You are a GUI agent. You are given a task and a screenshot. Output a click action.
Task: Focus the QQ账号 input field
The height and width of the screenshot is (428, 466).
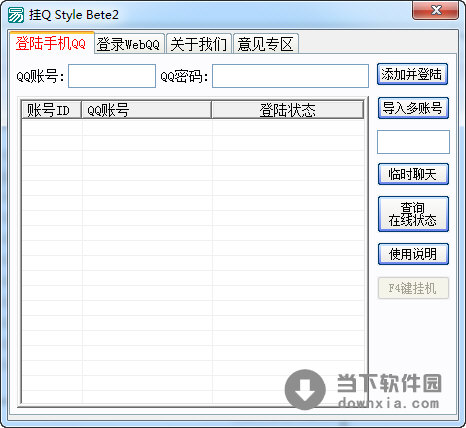click(x=112, y=76)
